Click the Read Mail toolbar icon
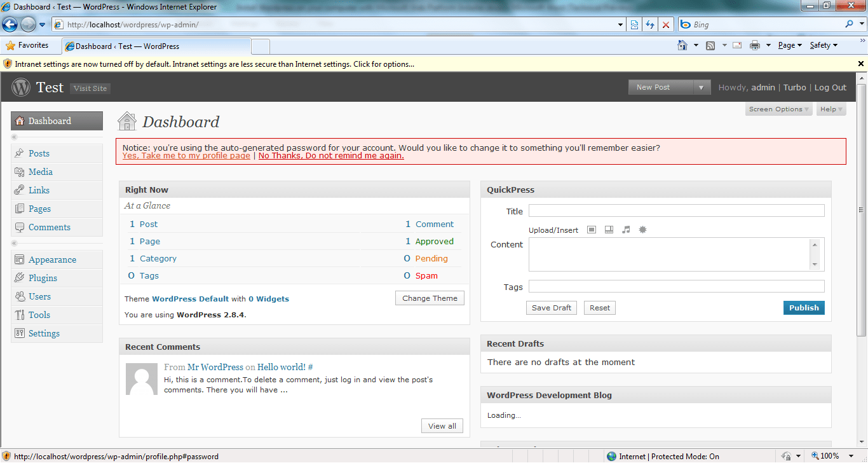 coord(737,45)
